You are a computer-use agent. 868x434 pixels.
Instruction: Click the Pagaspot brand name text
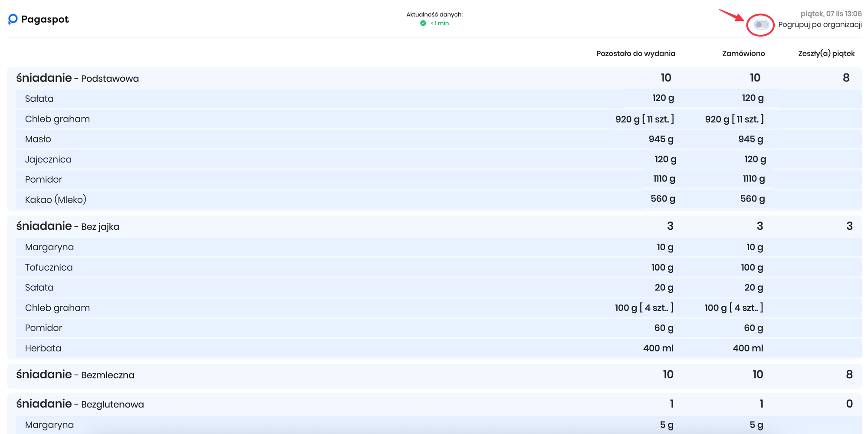pyautogui.click(x=45, y=19)
